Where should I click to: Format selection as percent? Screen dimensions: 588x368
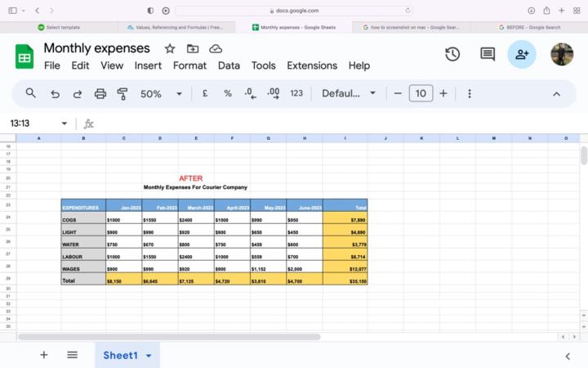228,93
